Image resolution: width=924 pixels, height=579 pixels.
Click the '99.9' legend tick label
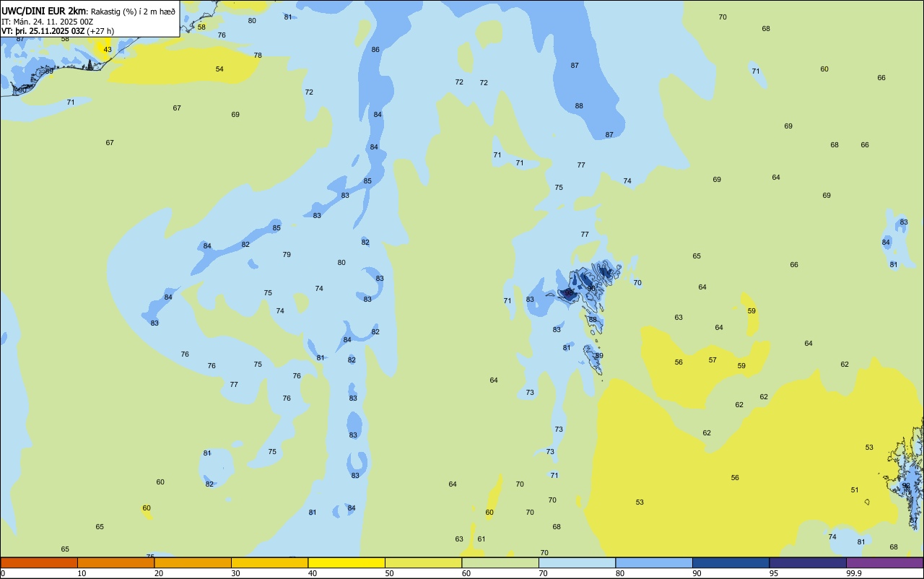[x=853, y=573]
